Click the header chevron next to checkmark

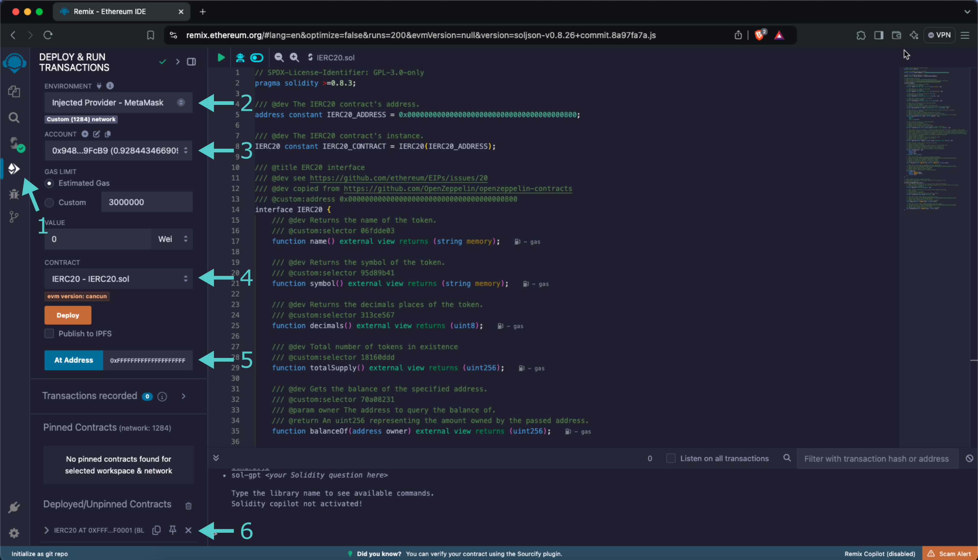[178, 62]
